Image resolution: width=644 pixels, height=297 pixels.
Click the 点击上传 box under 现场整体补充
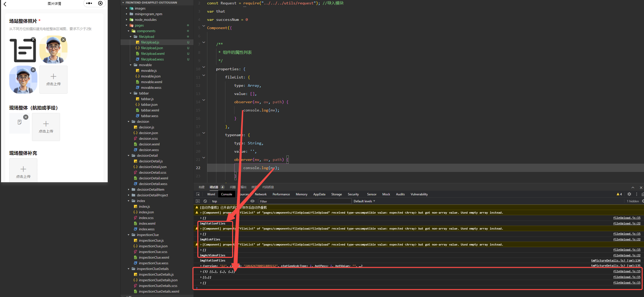(23, 171)
